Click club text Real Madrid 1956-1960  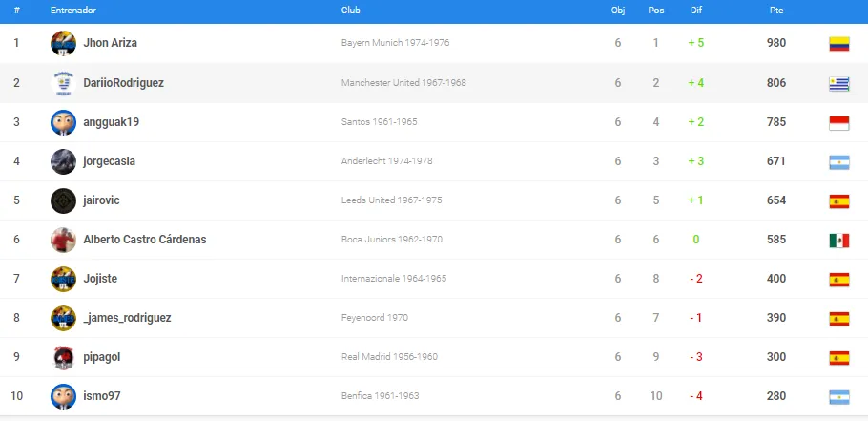(389, 357)
